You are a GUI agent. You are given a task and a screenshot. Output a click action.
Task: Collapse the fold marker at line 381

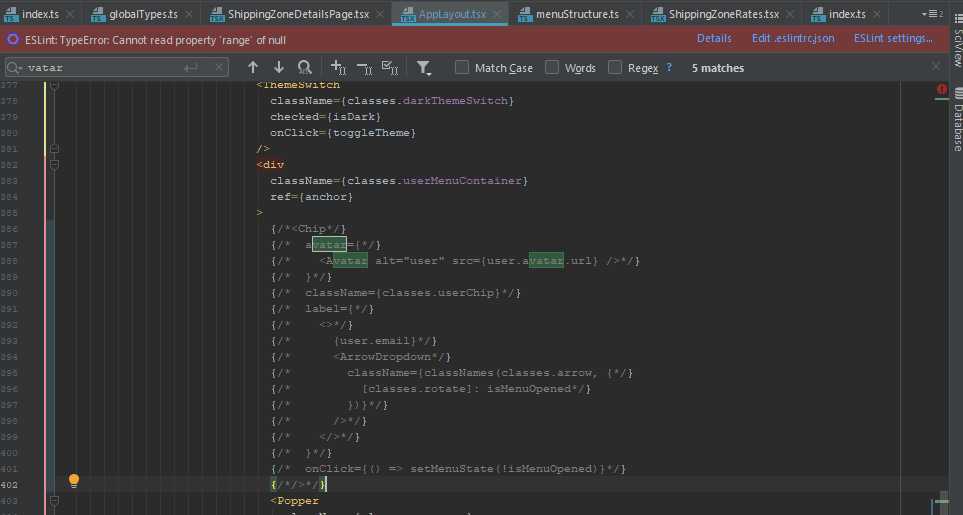pos(54,149)
